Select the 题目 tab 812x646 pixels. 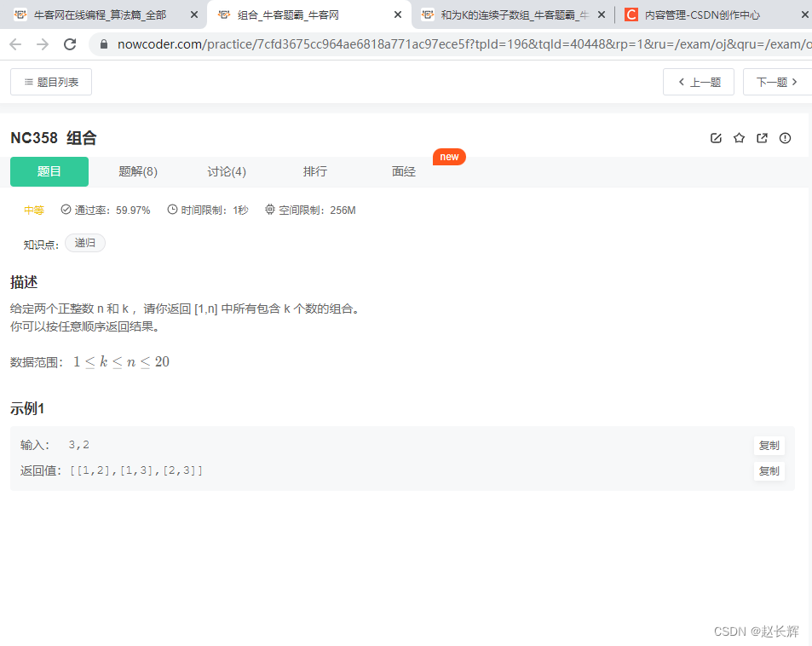tap(49, 171)
